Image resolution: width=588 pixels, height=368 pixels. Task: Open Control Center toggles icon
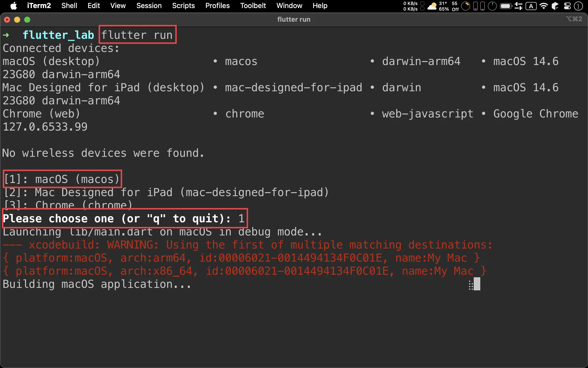pos(567,6)
